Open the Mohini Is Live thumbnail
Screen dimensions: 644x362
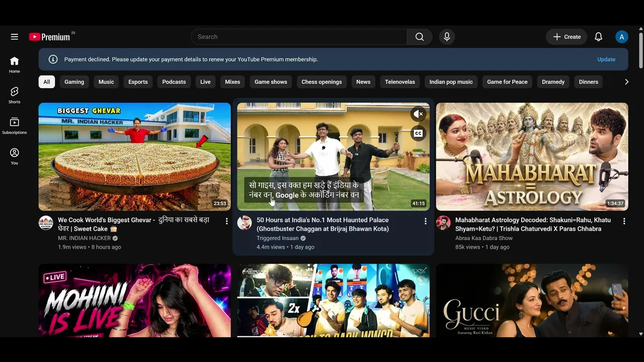pyautogui.click(x=135, y=301)
